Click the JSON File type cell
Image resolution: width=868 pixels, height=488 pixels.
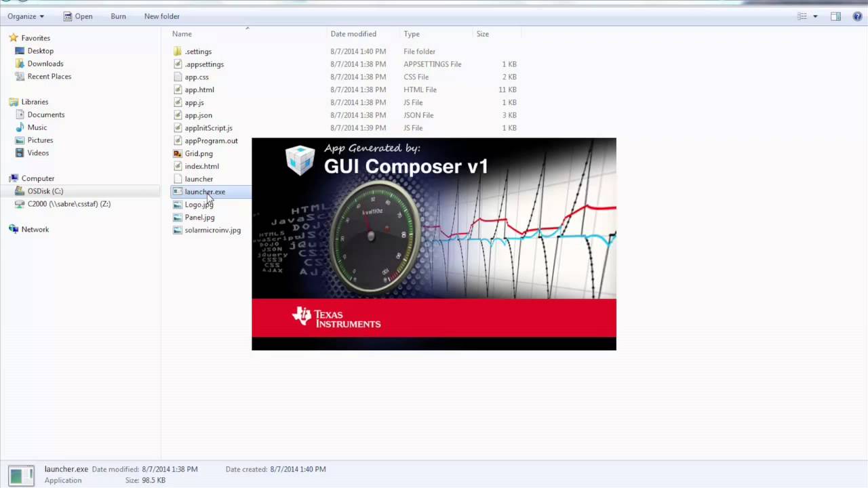pyautogui.click(x=418, y=115)
